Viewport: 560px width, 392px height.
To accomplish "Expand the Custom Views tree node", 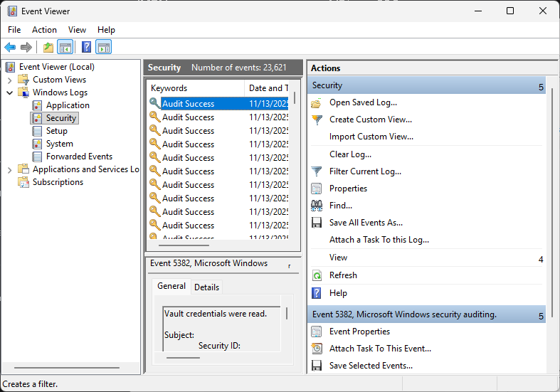I will (9, 80).
